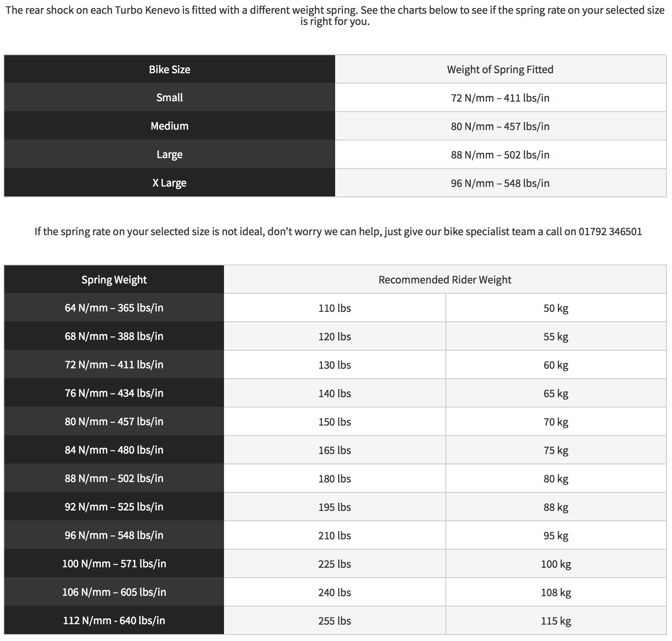Select the Small bike size row
The height and width of the screenshot is (641, 672).
tap(335, 97)
